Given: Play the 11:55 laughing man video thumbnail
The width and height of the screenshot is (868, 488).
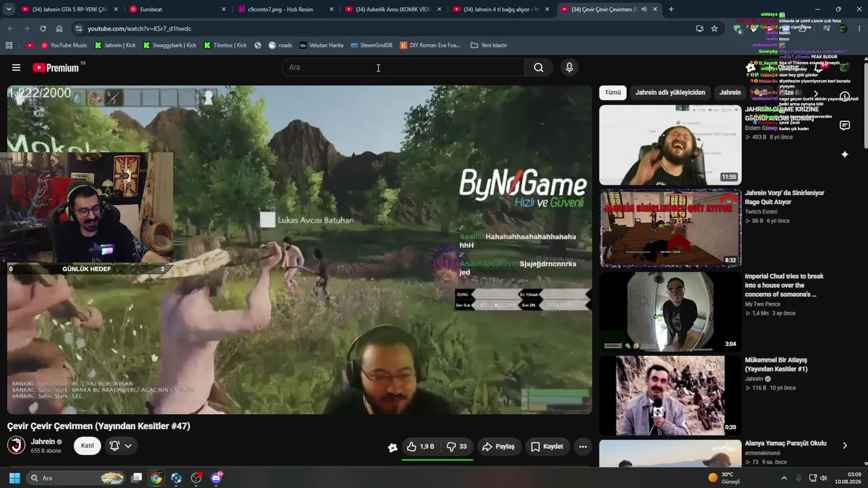Looking at the screenshot, I should click(x=670, y=144).
